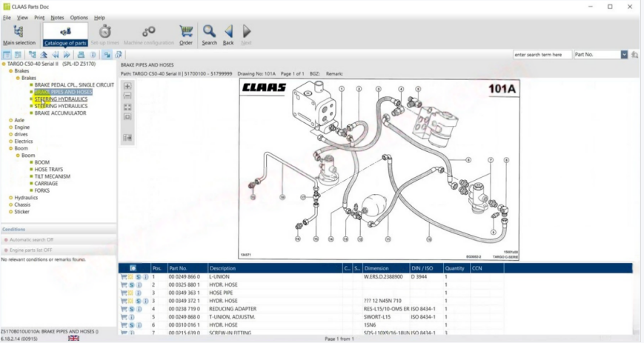Click the Description column header

click(x=273, y=268)
